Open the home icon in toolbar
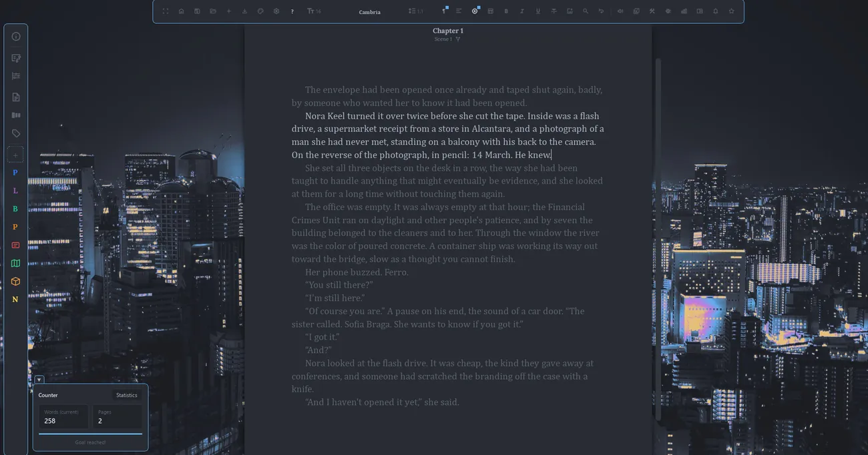 tap(181, 11)
